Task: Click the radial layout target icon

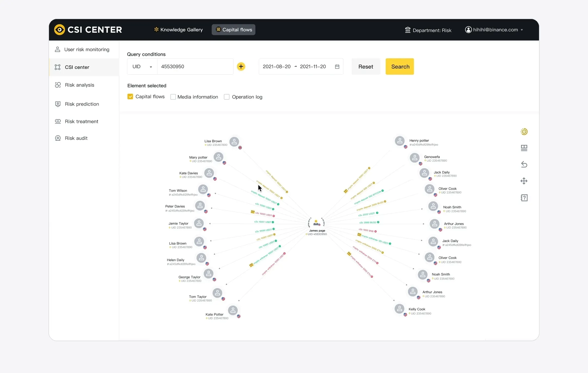Action: tap(524, 132)
